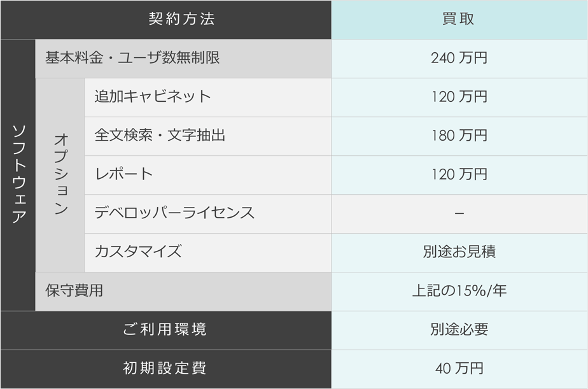Select the 240 万円 price cell
This screenshot has width=588, height=389.
pos(459,59)
